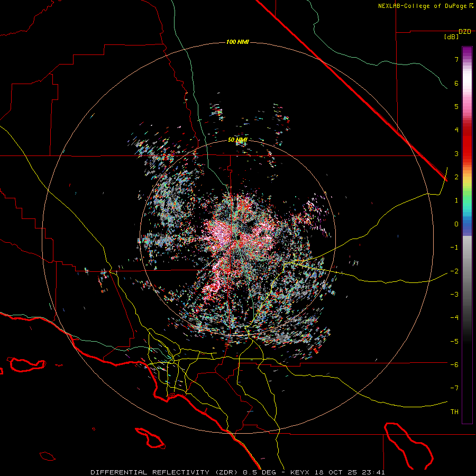Click the radar site center dot

(239, 237)
